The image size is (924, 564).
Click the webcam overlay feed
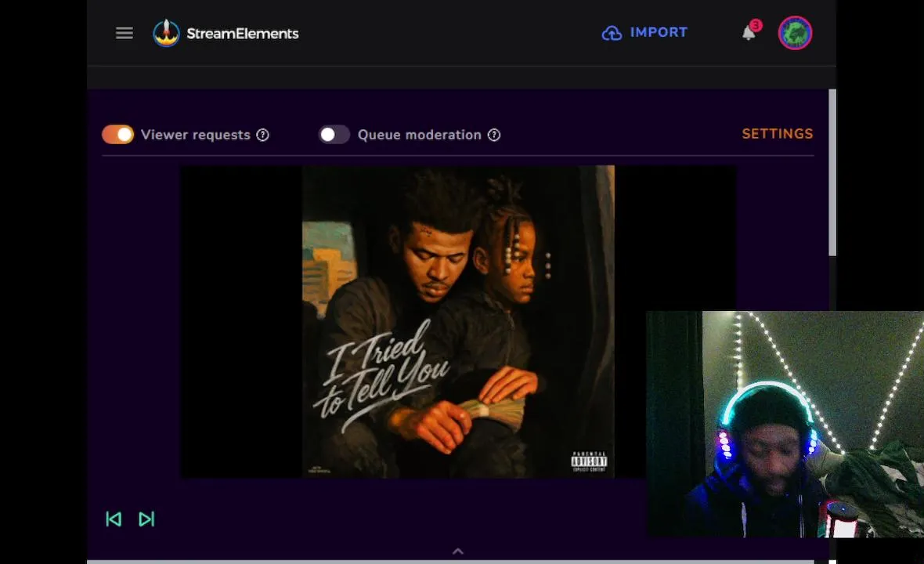(x=785, y=425)
